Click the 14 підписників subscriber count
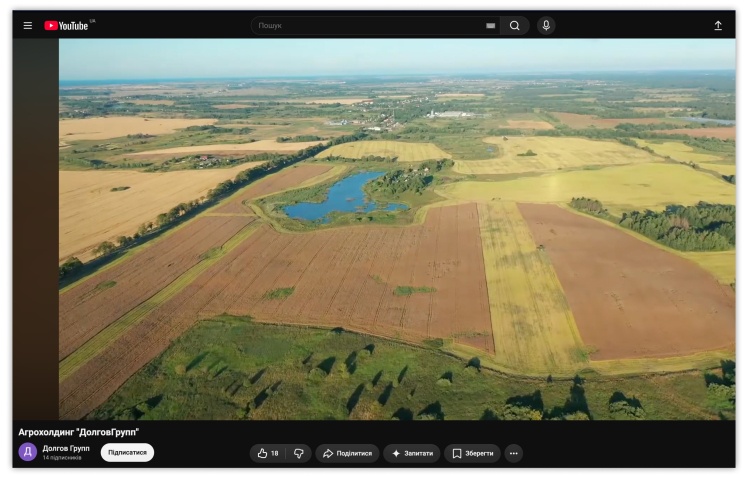The image size is (748, 478). point(62,457)
